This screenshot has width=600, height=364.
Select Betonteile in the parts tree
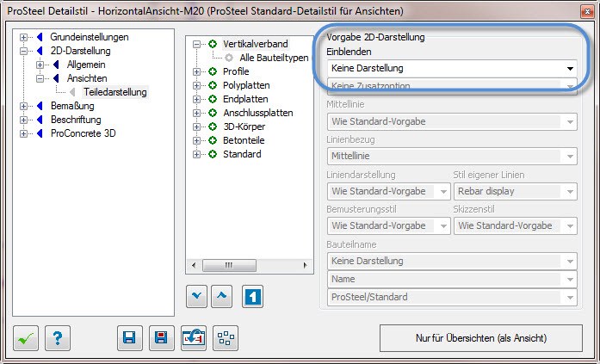tap(244, 140)
